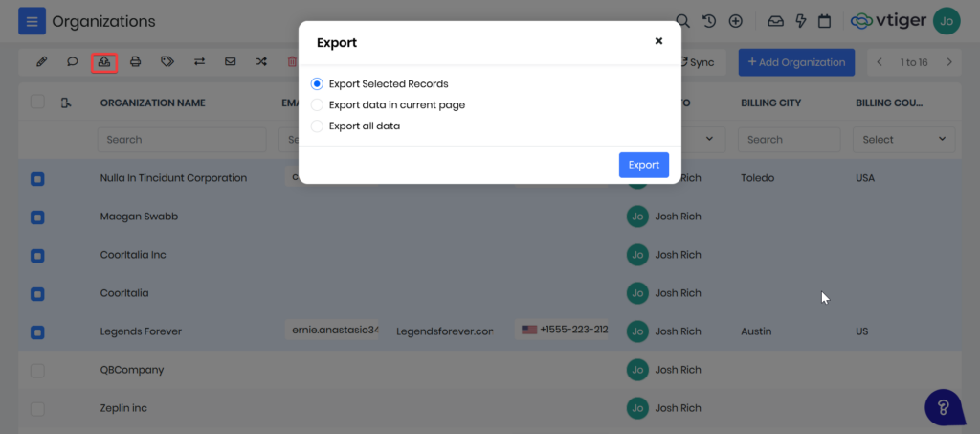The image size is (980, 434).
Task: Open the Legends Forever organization
Action: pos(141,331)
